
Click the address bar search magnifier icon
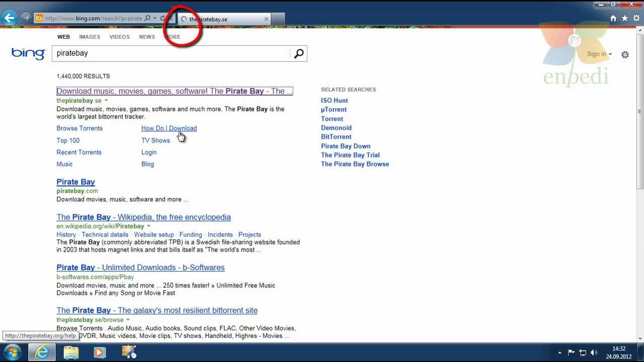147,19
